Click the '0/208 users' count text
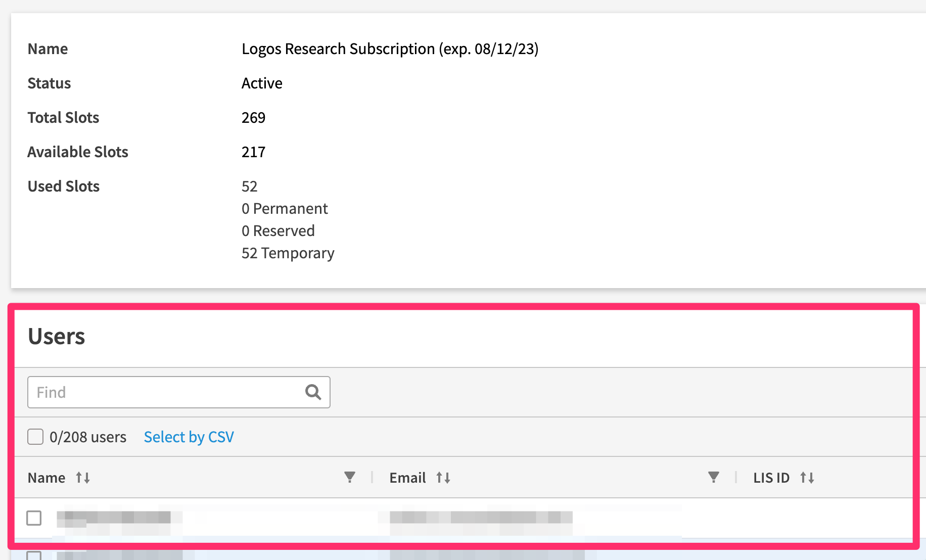Image resolution: width=926 pixels, height=560 pixels. pyautogui.click(x=88, y=437)
